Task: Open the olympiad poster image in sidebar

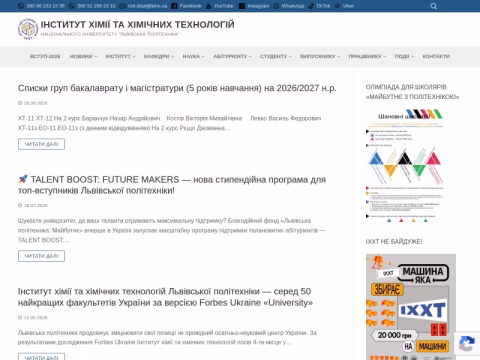Action: tap(405, 165)
